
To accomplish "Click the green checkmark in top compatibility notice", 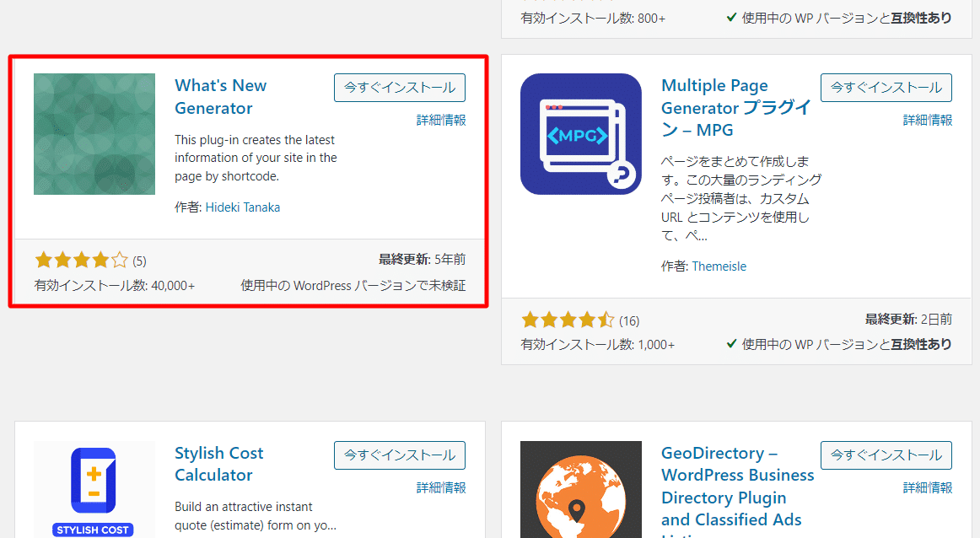I will click(x=731, y=17).
